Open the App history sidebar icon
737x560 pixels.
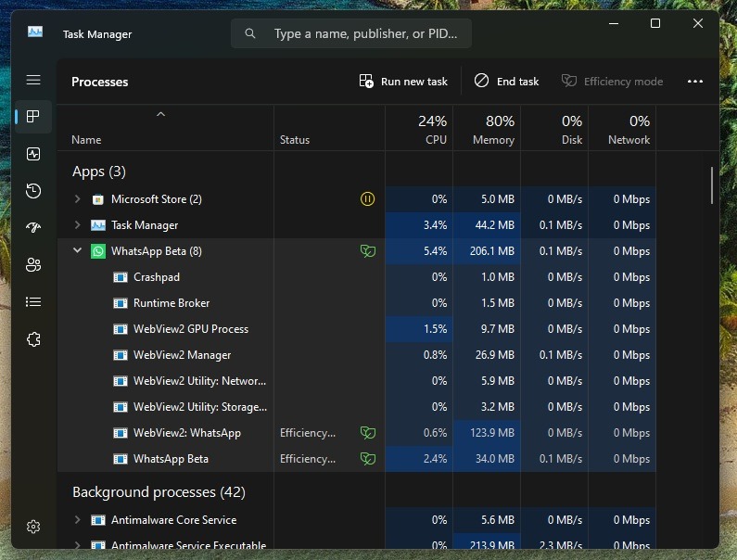(x=33, y=191)
